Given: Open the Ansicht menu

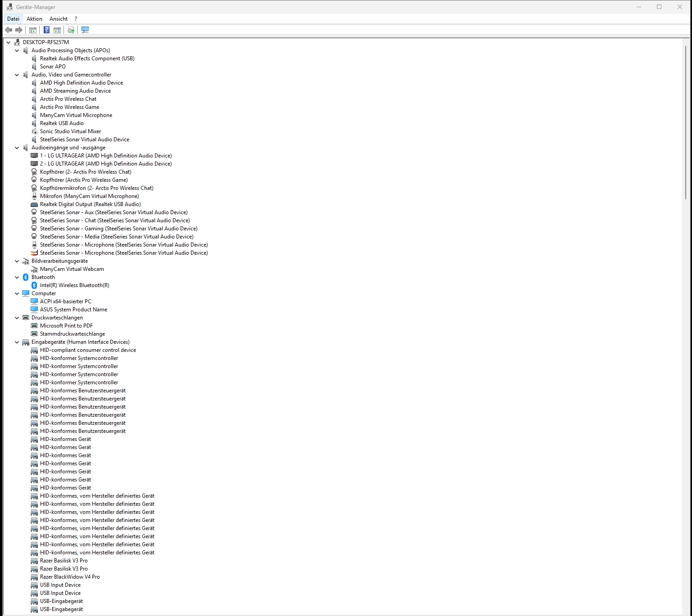Looking at the screenshot, I should click(59, 19).
